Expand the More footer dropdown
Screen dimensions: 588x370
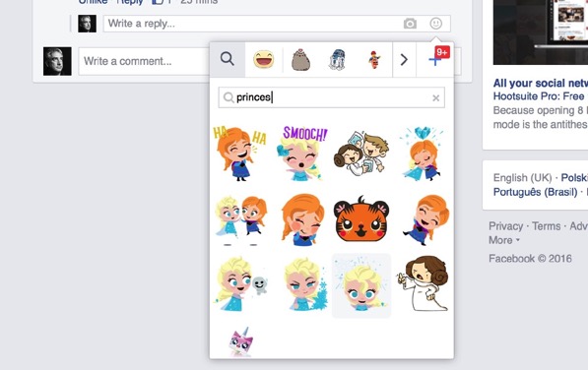click(504, 240)
